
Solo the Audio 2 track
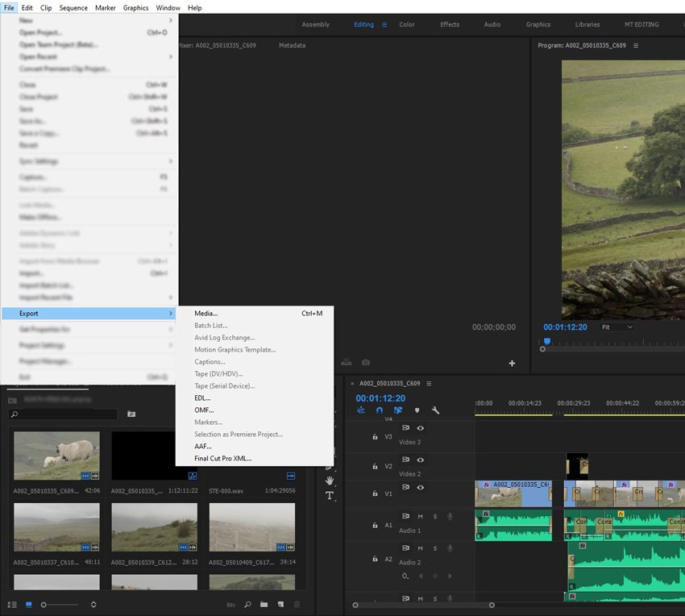[434, 550]
